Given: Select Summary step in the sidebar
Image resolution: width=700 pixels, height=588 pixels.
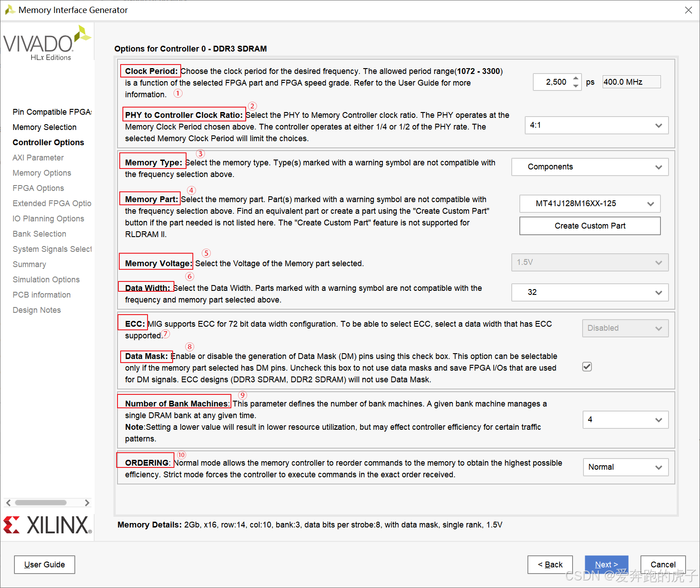Looking at the screenshot, I should click(x=29, y=264).
